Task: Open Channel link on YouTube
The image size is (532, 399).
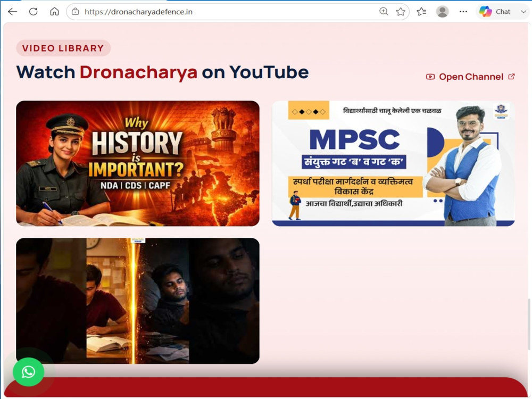Action: (471, 77)
